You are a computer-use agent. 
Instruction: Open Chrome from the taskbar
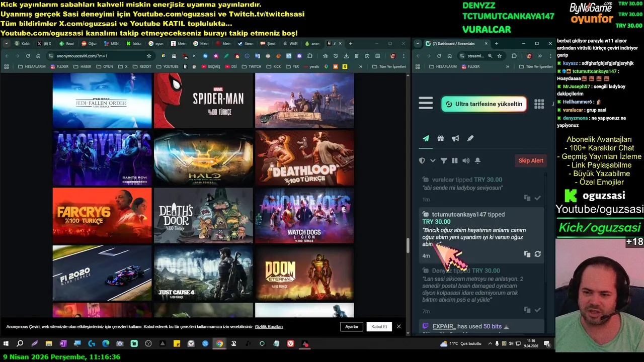[220, 344]
